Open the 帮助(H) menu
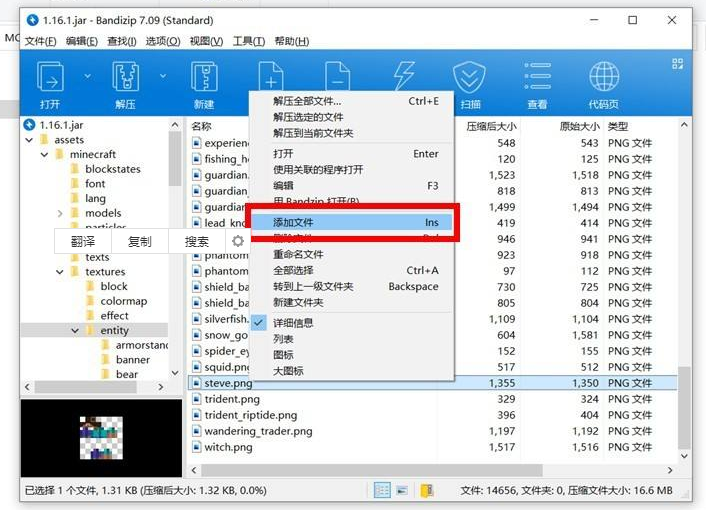The width and height of the screenshot is (706, 510). (292, 41)
